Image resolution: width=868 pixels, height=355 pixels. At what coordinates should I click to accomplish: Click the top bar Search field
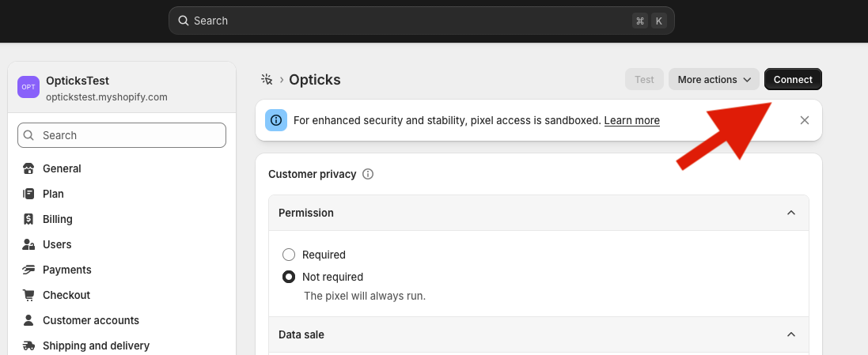(x=421, y=21)
